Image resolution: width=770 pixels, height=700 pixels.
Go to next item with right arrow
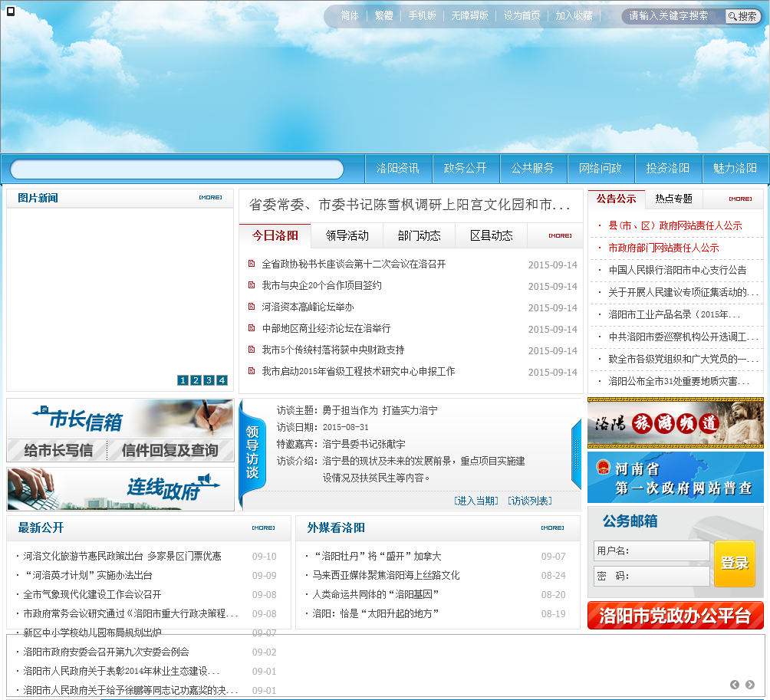tap(750, 685)
